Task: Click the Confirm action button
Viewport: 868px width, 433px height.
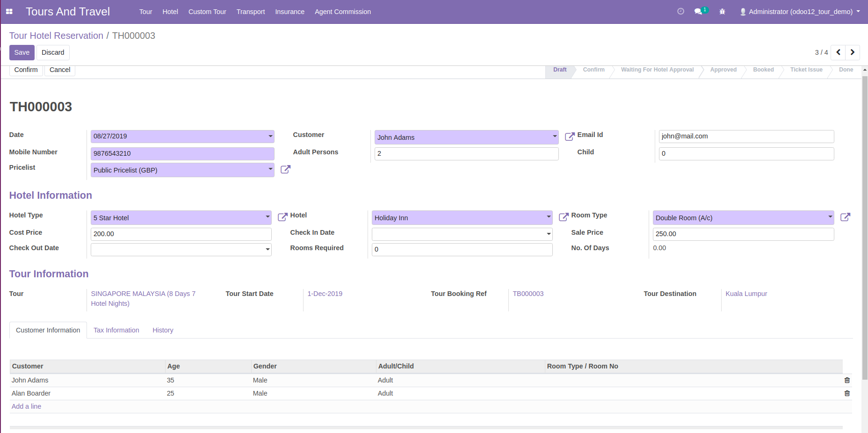Action: click(x=26, y=70)
